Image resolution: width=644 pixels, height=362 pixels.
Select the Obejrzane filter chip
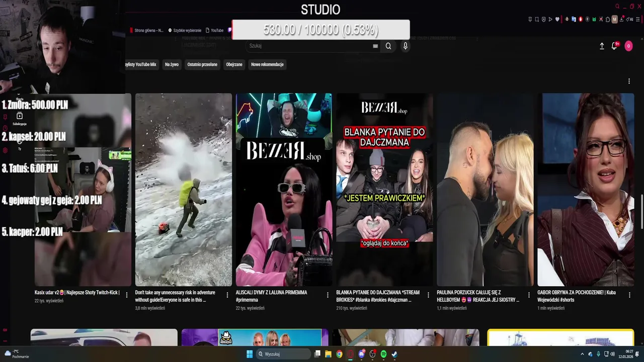(x=234, y=64)
